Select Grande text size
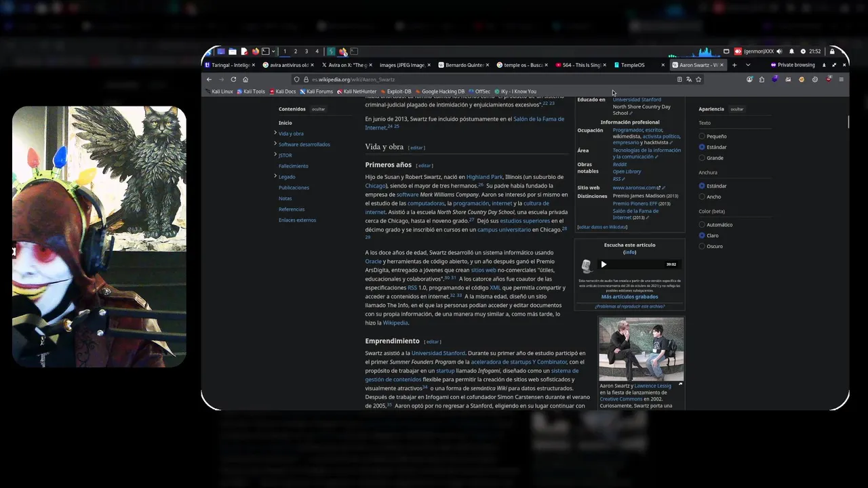Viewport: 868px width, 488px height. 702,158
